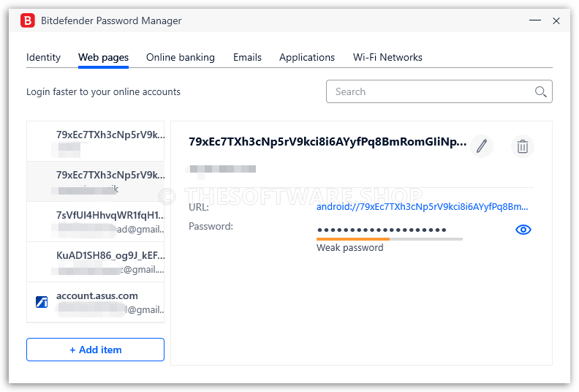
Task: Select the Wi-Fi Networks tab
Action: (x=387, y=57)
